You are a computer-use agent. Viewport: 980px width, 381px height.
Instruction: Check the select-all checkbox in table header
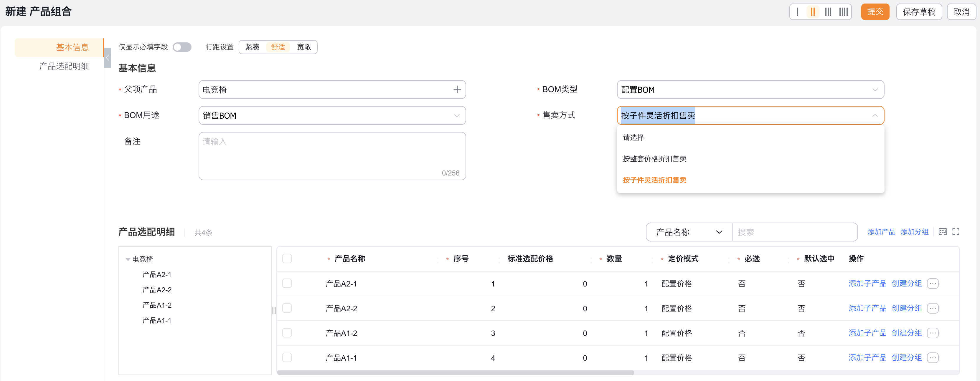(x=287, y=259)
